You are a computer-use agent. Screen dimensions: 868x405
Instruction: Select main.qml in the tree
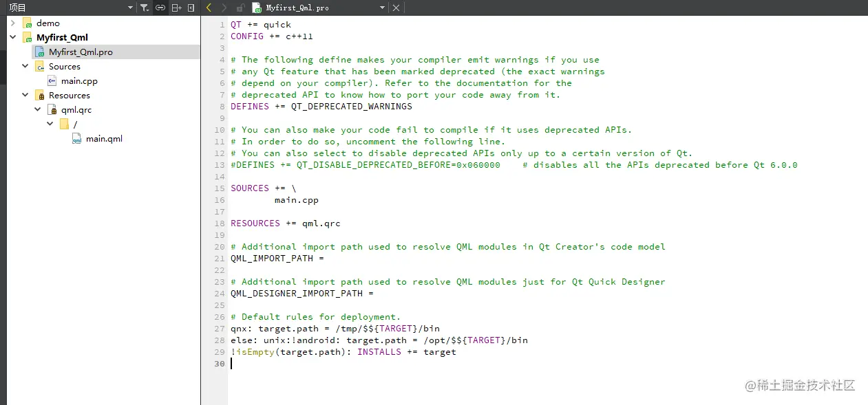click(x=104, y=138)
